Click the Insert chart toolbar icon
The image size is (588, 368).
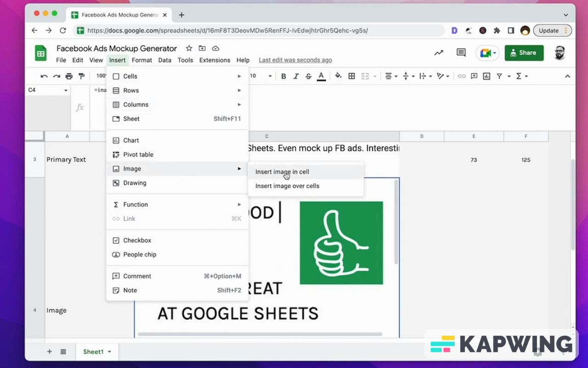[x=486, y=76]
